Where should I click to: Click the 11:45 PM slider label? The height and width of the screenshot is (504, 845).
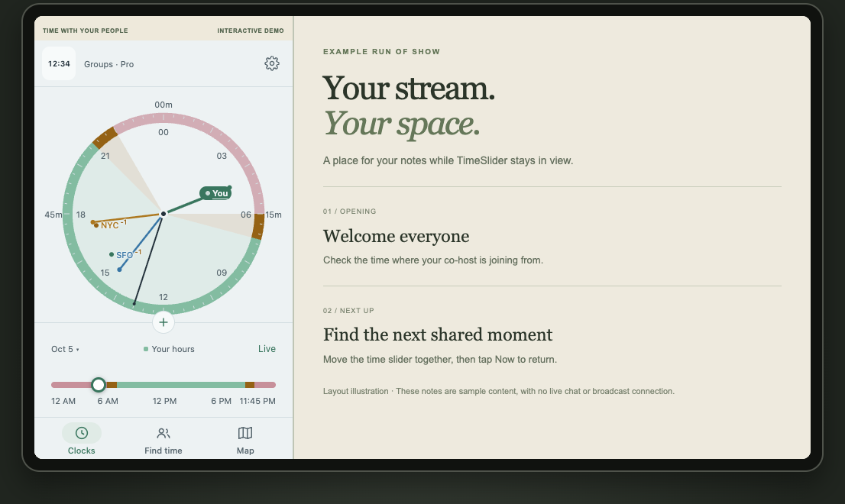coord(257,401)
